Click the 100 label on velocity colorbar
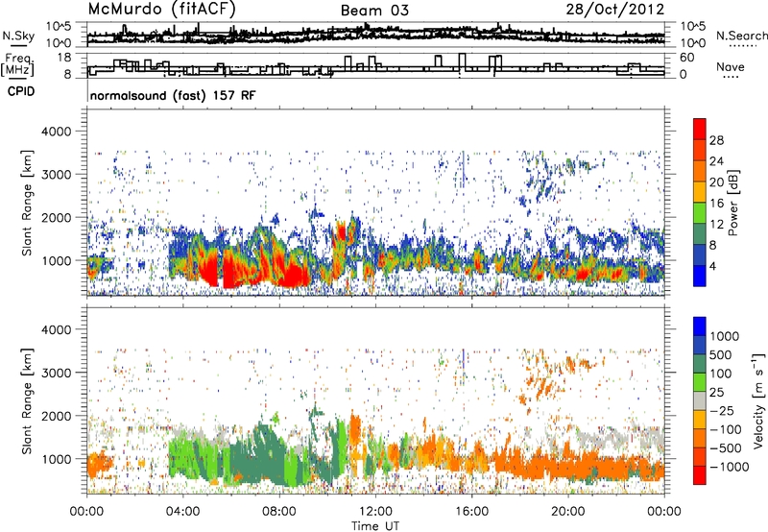The height and width of the screenshot is (532, 768). point(721,374)
